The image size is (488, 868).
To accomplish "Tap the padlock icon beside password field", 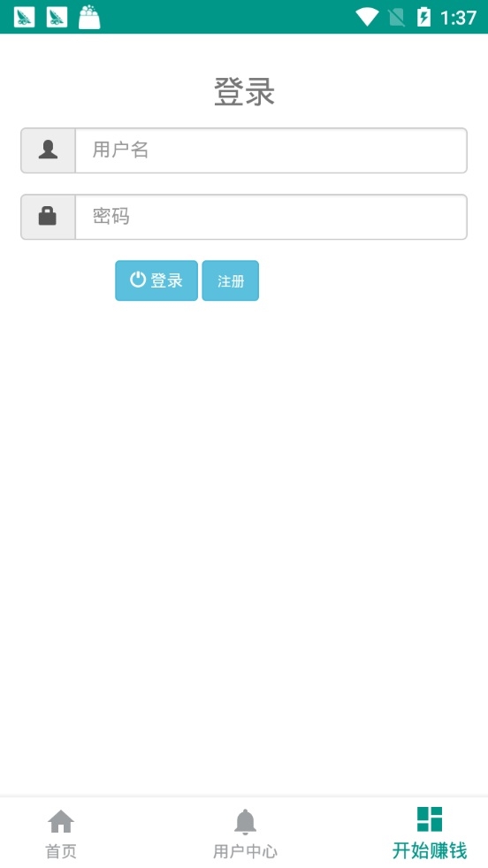I will point(48,216).
